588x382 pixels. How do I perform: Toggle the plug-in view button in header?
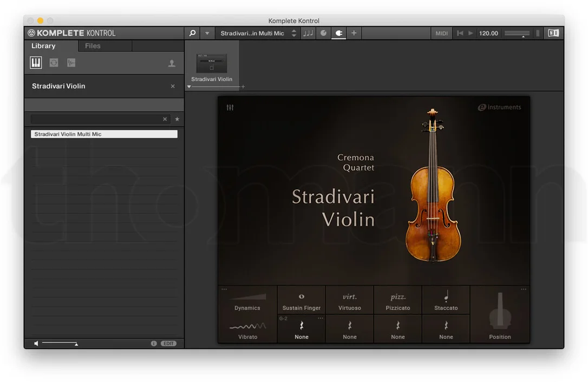coord(338,33)
